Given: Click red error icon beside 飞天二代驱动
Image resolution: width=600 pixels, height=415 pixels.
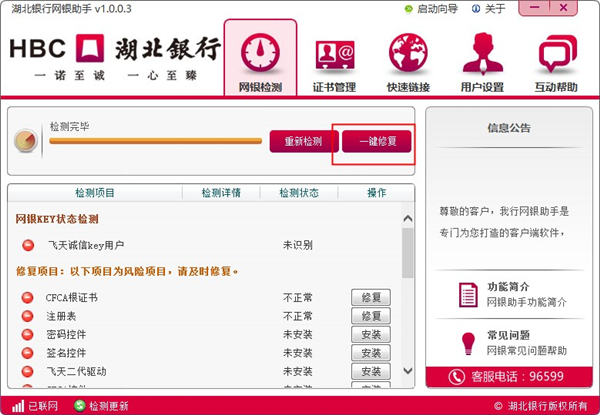Looking at the screenshot, I should point(28,371).
